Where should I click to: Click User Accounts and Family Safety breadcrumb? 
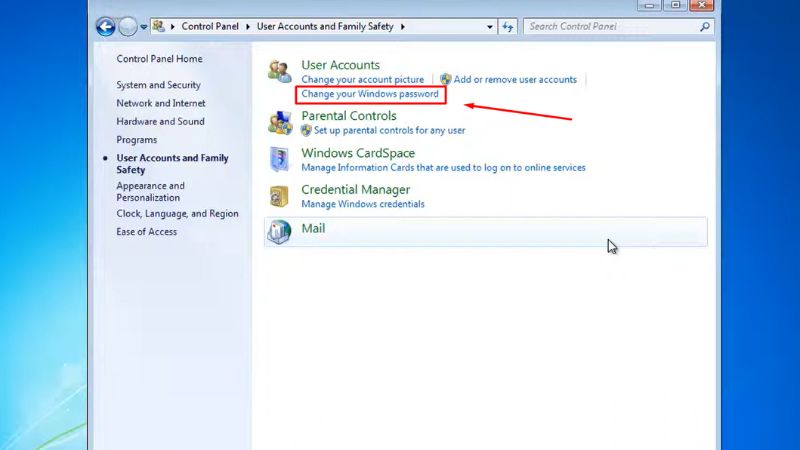(x=325, y=27)
